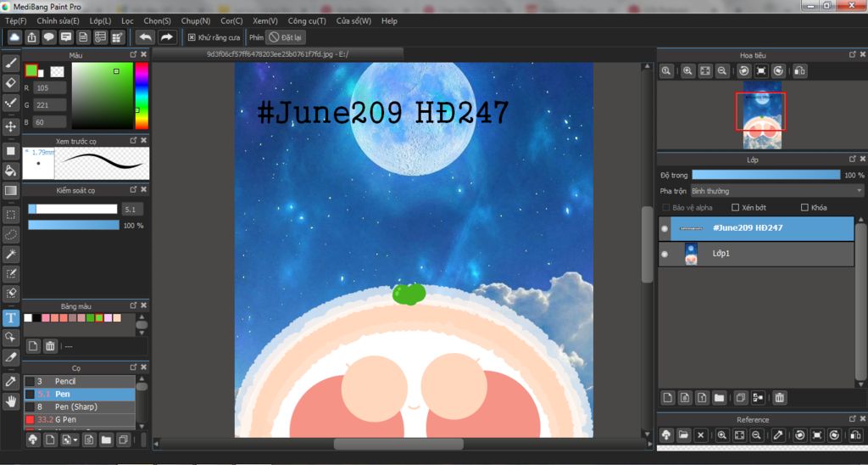The height and width of the screenshot is (465, 868).
Task: Delete palette color with trash icon
Action: pos(50,346)
